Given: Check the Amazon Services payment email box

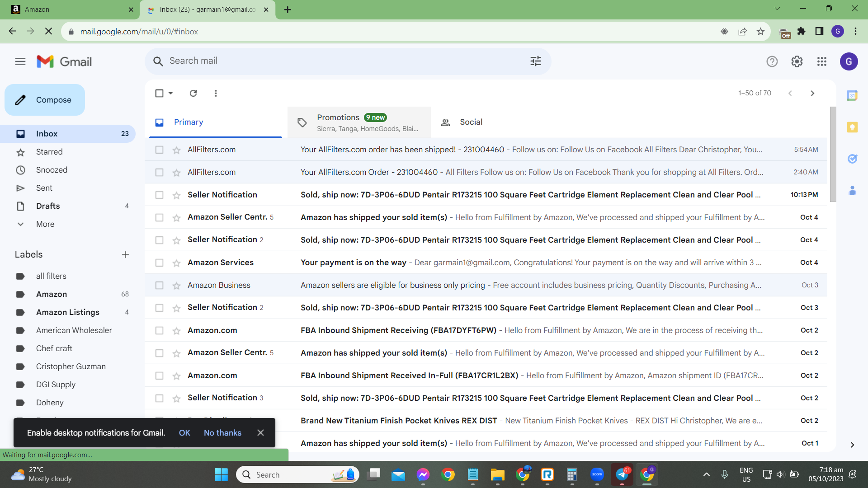Looking at the screenshot, I should 159,263.
